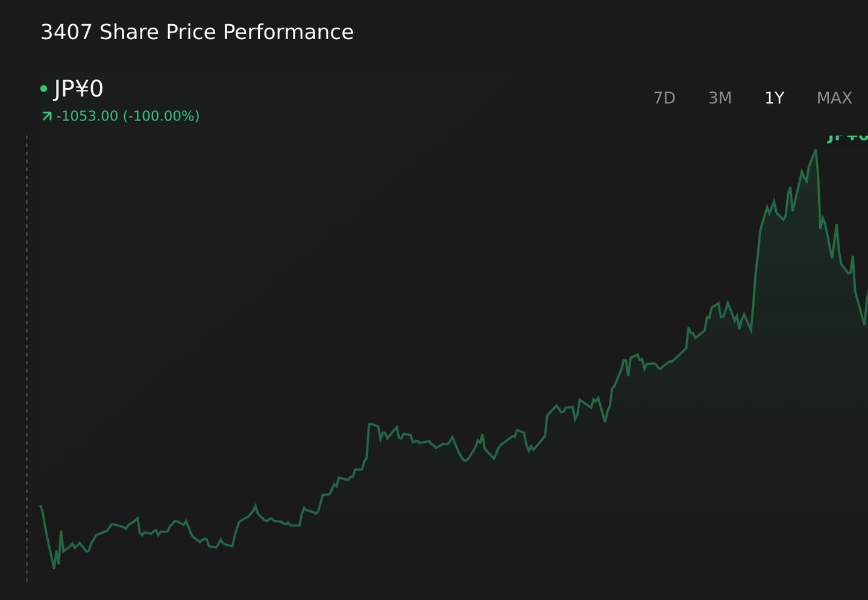This screenshot has width=868, height=600.
Task: Switch chart to the 3M range
Action: pos(720,98)
